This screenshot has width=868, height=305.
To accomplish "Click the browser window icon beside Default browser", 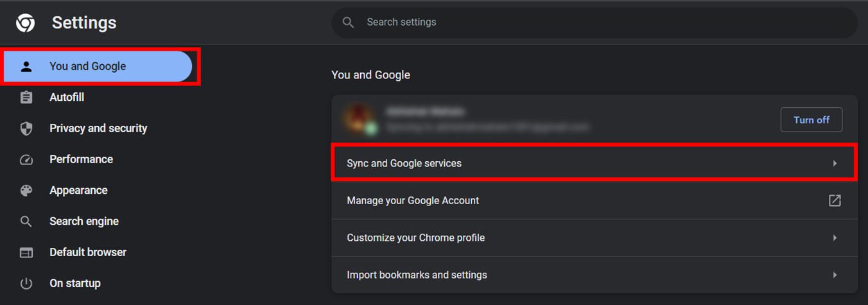I will coord(26,252).
